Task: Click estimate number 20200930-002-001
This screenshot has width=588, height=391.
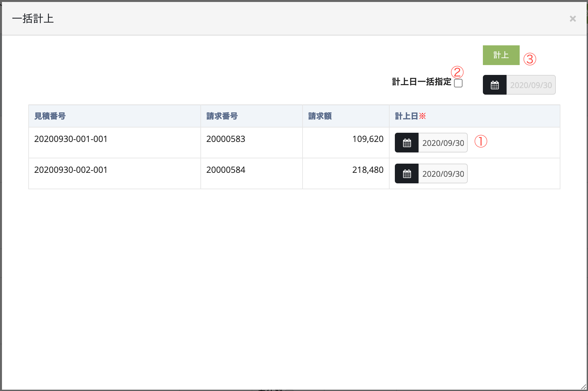Action: 71,170
